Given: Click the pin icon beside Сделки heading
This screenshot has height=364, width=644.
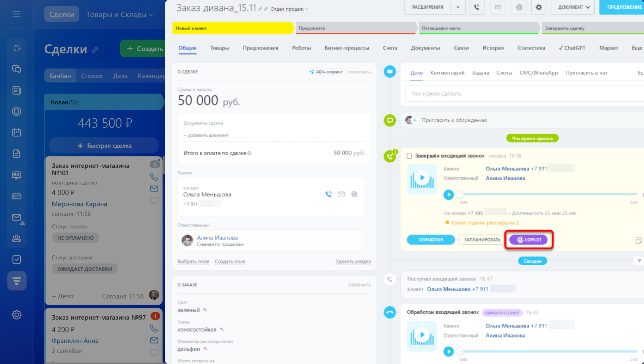Looking at the screenshot, I should pos(95,50).
